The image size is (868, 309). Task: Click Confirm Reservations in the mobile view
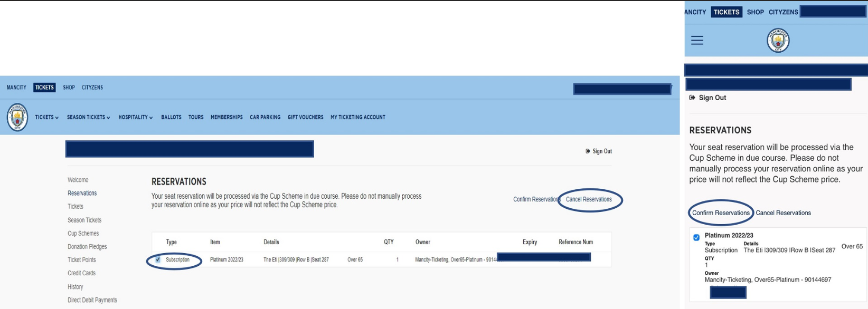click(x=721, y=213)
